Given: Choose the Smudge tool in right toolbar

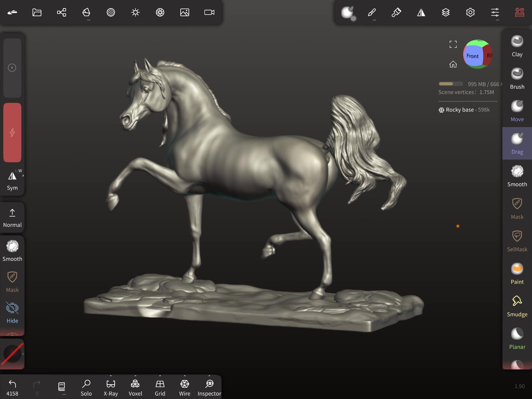Looking at the screenshot, I should (x=517, y=306).
